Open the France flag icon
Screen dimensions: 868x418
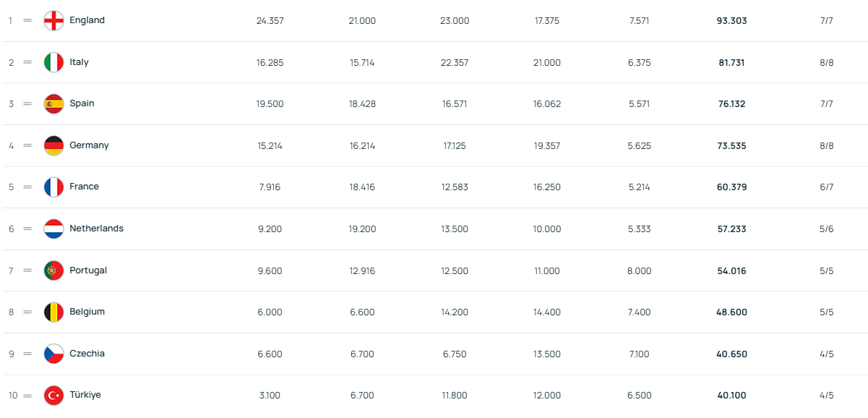53,187
